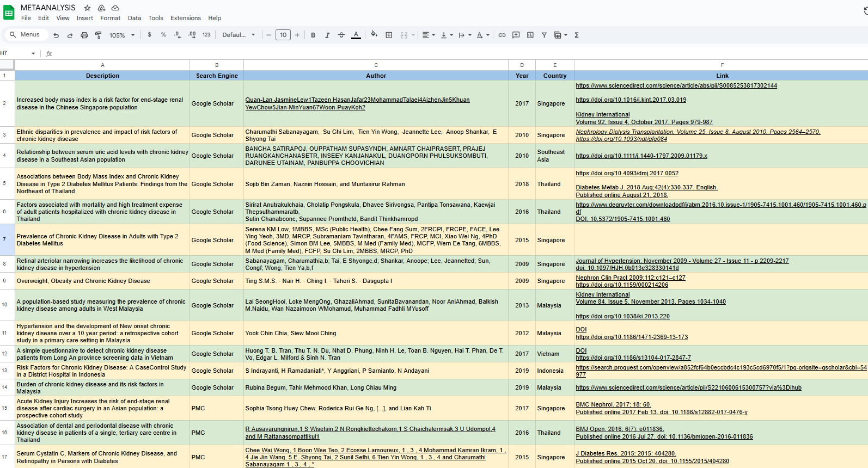This screenshot has height=468, width=868.
Task: Toggle italic formatting
Action: pos(327,35)
